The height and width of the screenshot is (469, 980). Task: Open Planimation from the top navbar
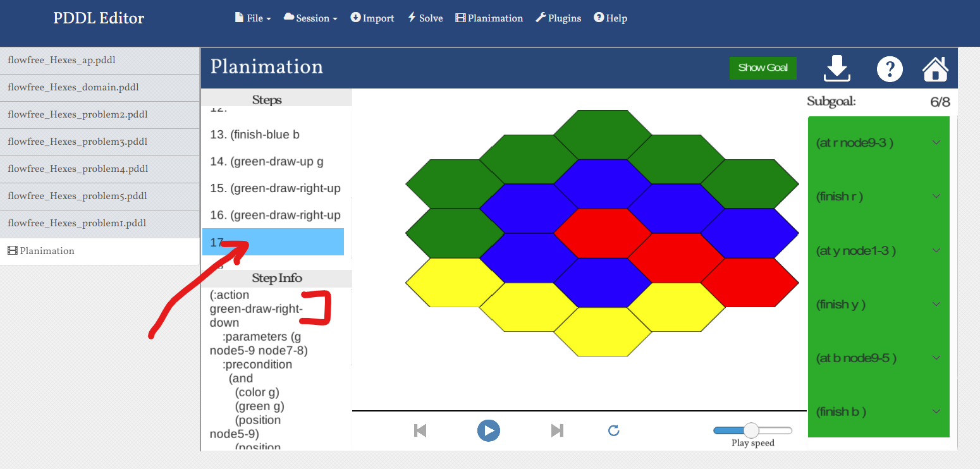click(489, 18)
